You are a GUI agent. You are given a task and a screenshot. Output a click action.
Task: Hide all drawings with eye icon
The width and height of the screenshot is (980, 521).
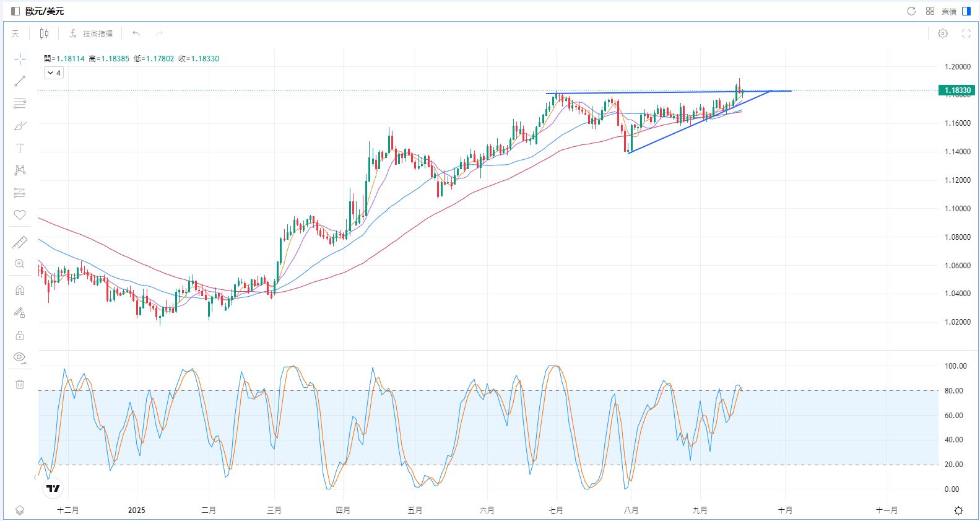(x=20, y=357)
